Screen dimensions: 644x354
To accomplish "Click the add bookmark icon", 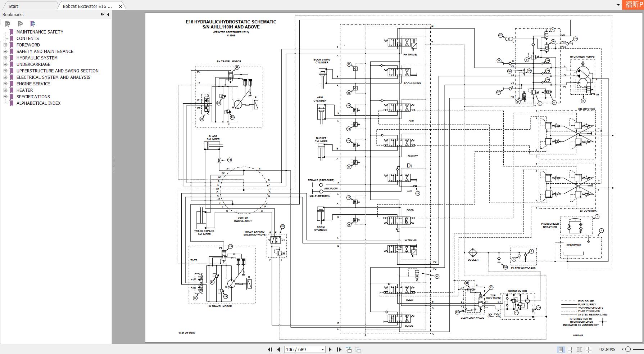I will [20, 24].
